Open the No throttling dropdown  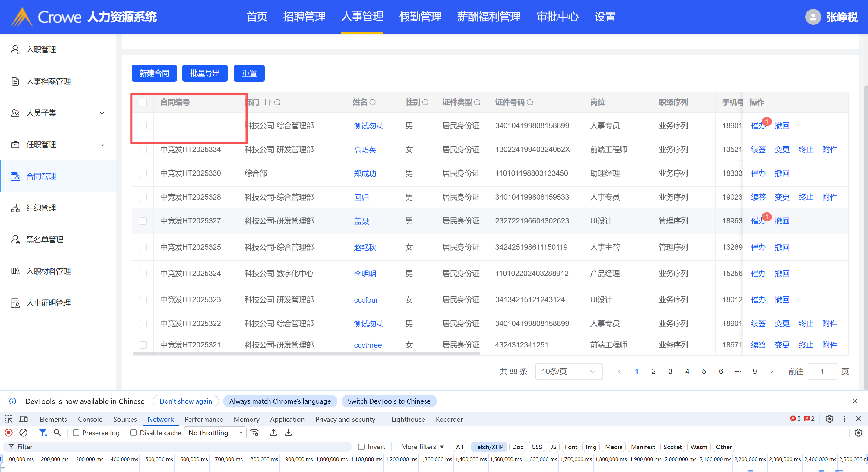tap(215, 432)
